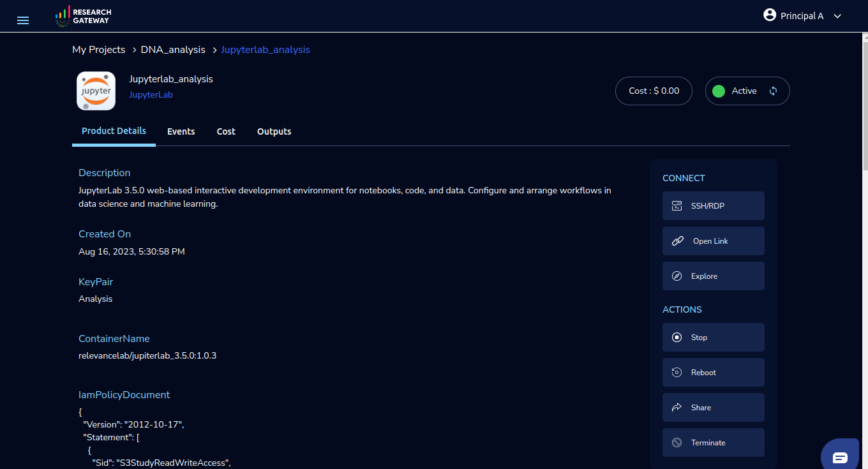
Task: Refresh the Active status with sync icon
Action: [773, 91]
